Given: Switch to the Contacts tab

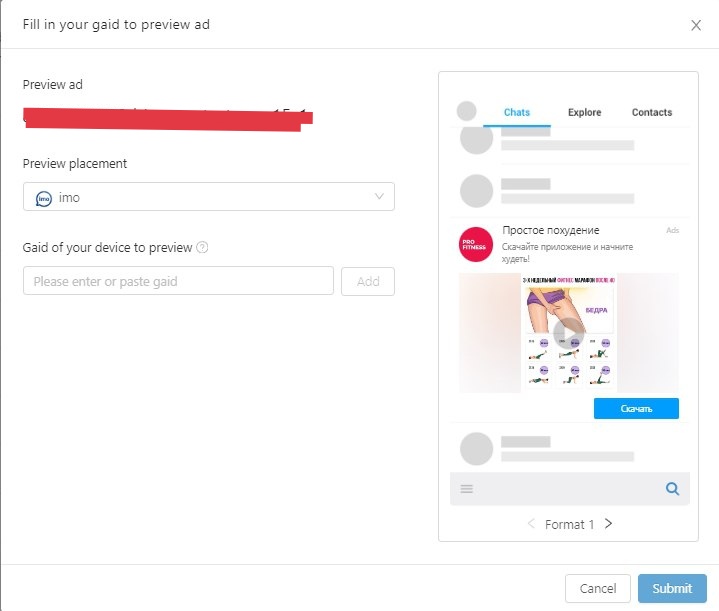Looking at the screenshot, I should click(x=652, y=112).
